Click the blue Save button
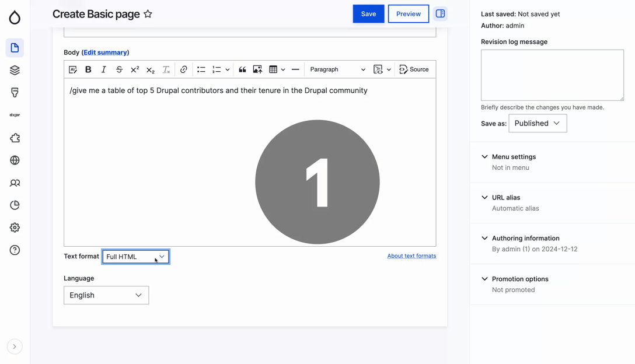The height and width of the screenshot is (364, 635). [368, 14]
